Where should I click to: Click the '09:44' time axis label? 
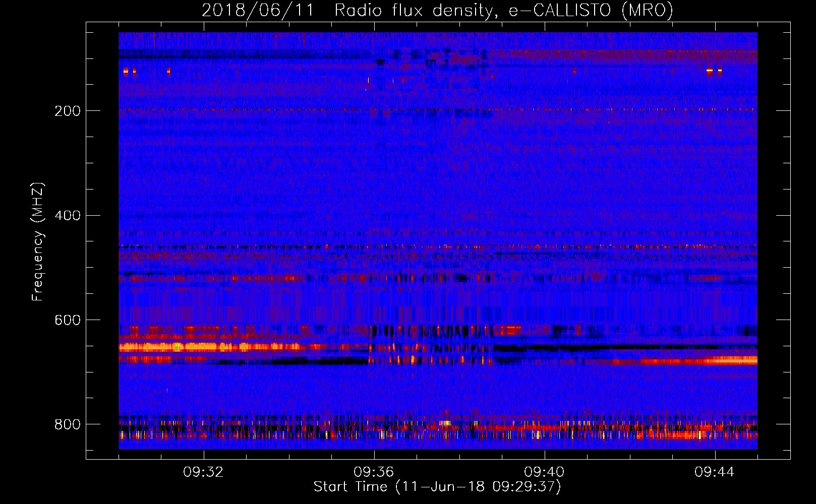pos(715,472)
